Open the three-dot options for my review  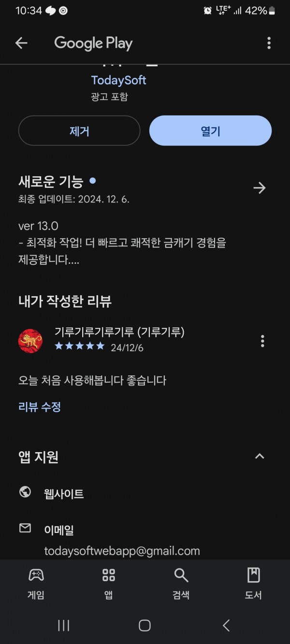coord(262,341)
